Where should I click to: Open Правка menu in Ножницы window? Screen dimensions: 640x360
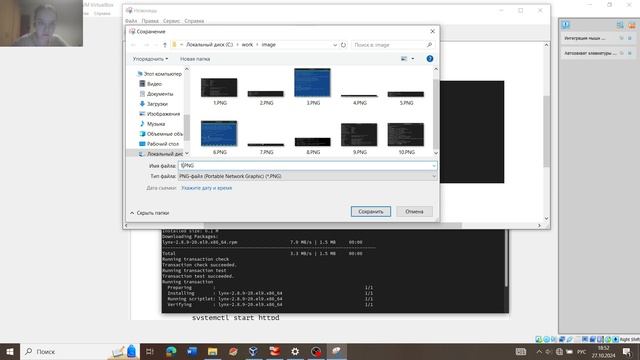(150, 21)
